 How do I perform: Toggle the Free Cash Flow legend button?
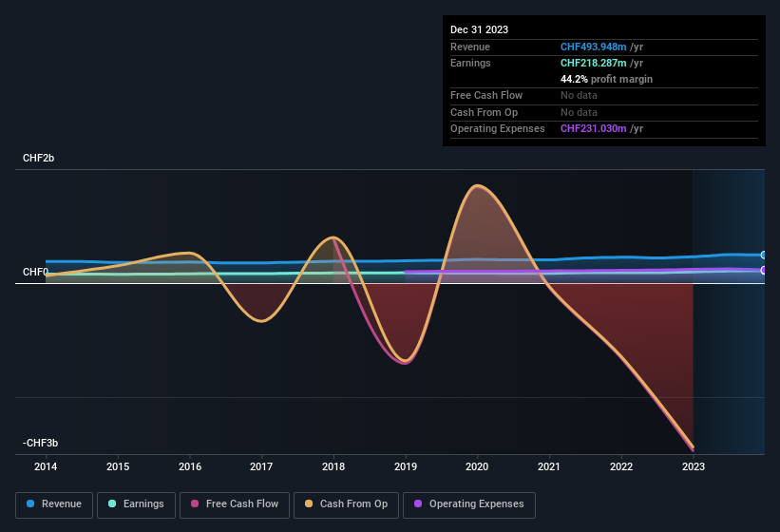[235, 504]
